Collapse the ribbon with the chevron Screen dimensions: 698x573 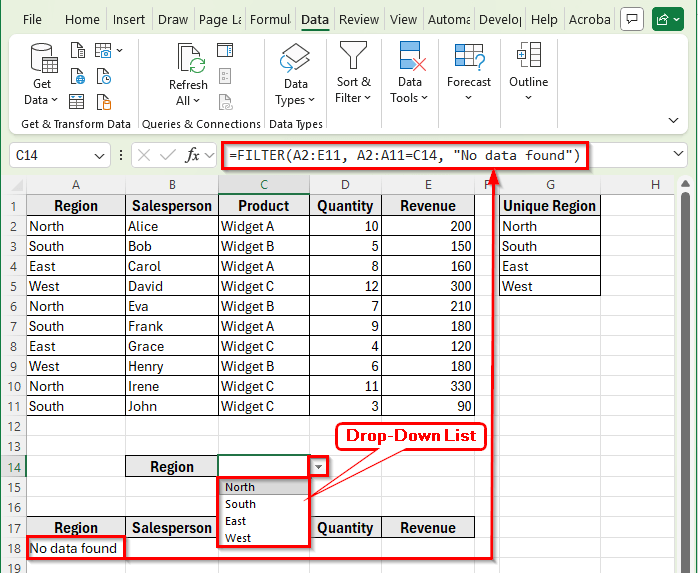[x=674, y=120]
